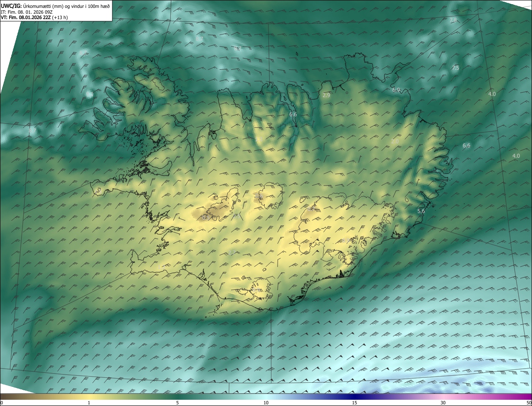This screenshot has width=532, height=406.
Task: Click the '2.0' value label on the map
Action: tap(395, 142)
